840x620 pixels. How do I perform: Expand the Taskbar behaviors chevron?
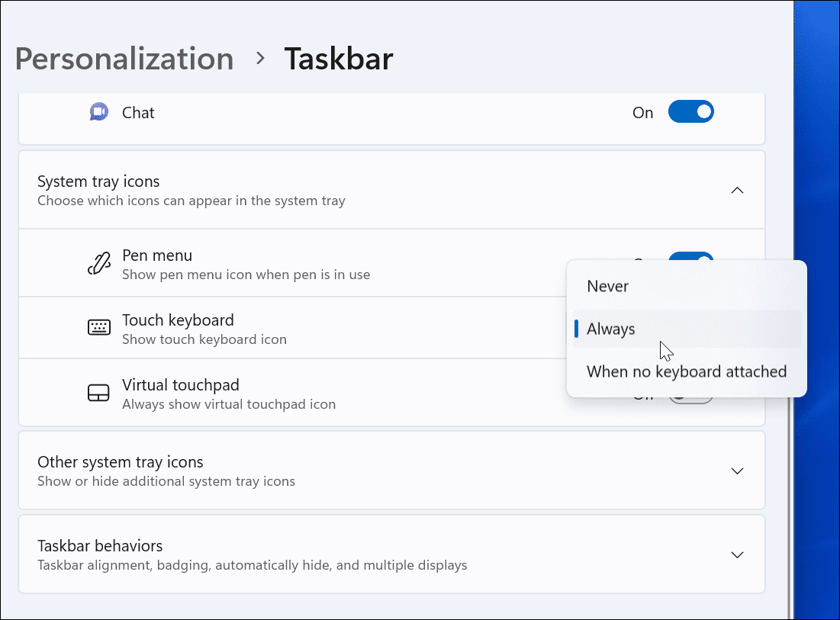(x=737, y=555)
